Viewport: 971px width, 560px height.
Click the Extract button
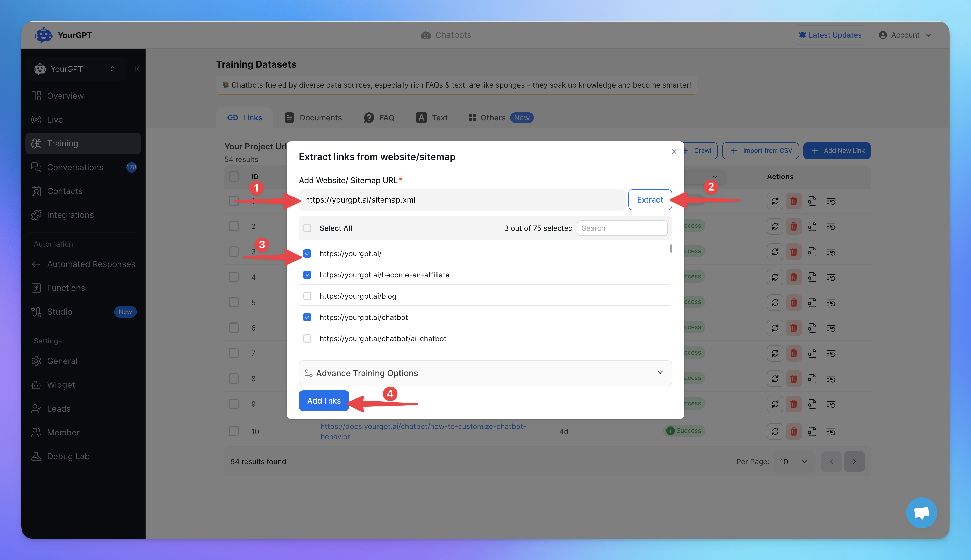[650, 200]
